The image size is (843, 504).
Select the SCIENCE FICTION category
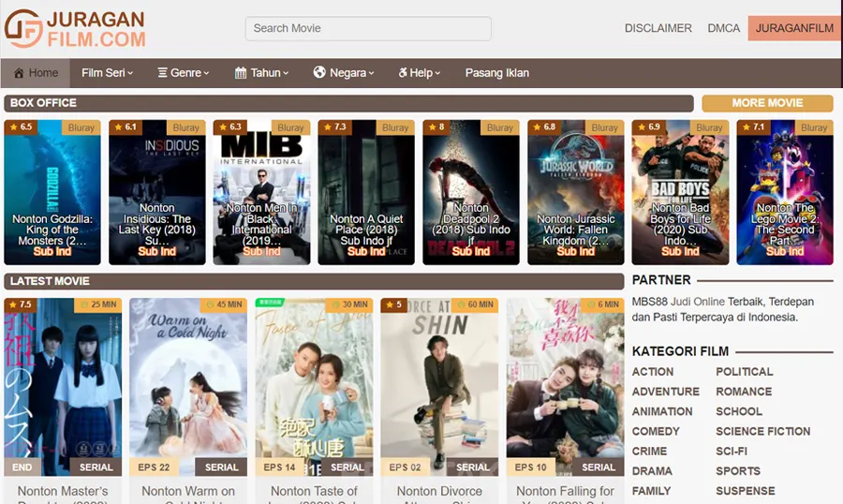pyautogui.click(x=762, y=431)
